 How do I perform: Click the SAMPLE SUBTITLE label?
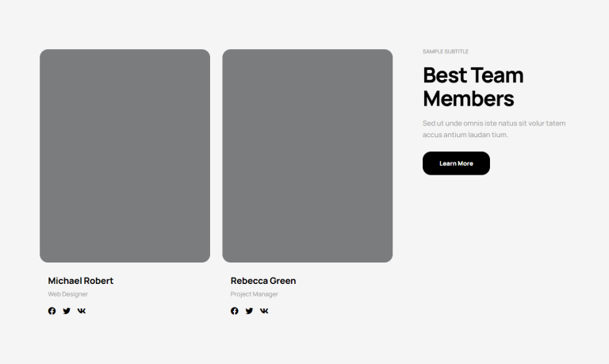[445, 52]
